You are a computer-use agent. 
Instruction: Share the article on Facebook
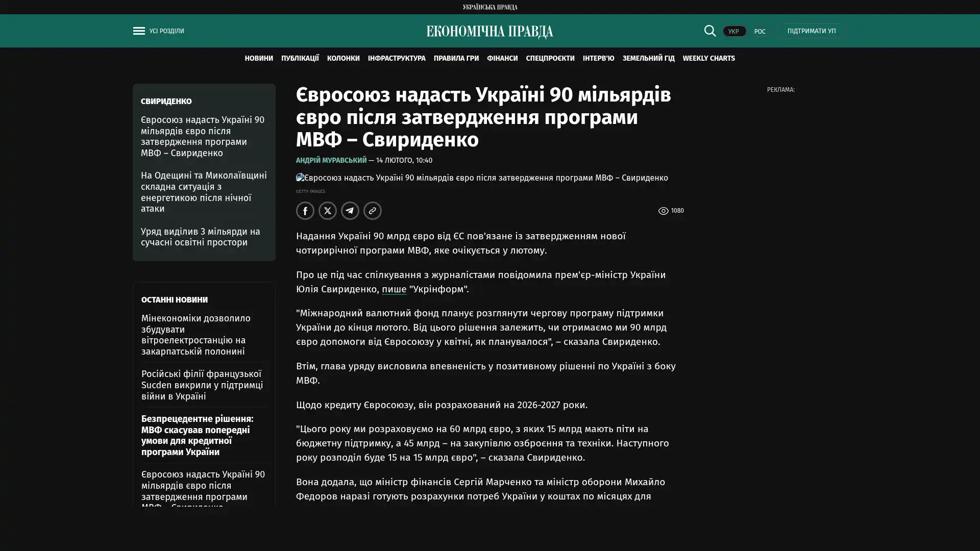305,211
